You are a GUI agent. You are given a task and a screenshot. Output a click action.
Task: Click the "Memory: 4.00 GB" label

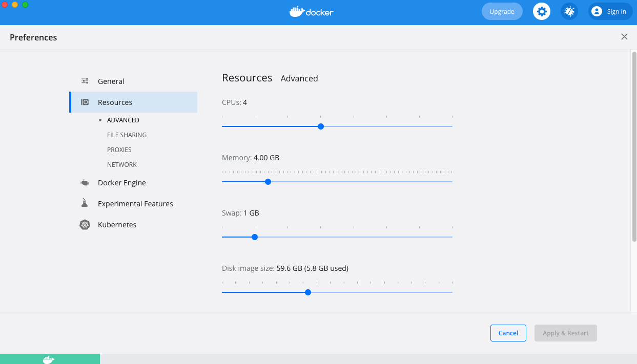tap(251, 158)
